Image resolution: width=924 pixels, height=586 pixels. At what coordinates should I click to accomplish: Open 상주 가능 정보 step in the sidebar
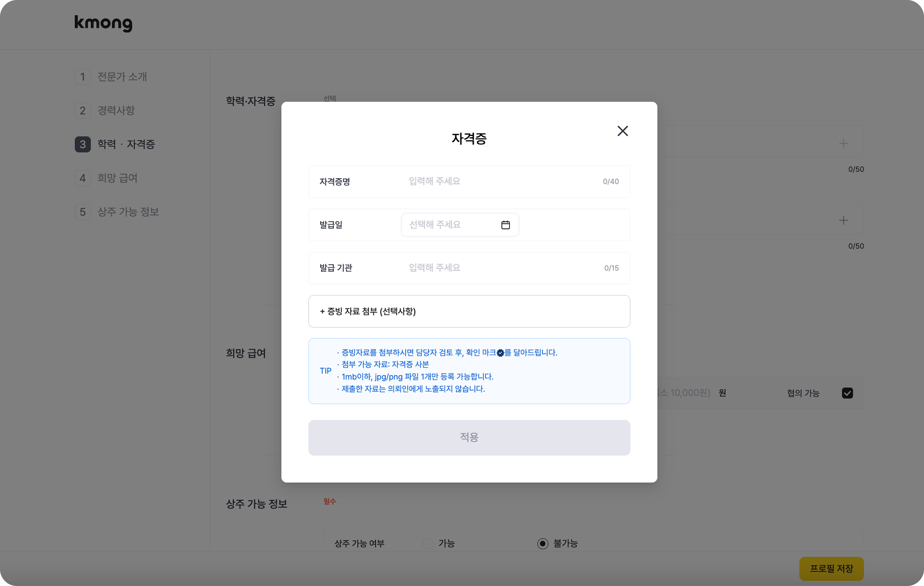[x=128, y=212]
